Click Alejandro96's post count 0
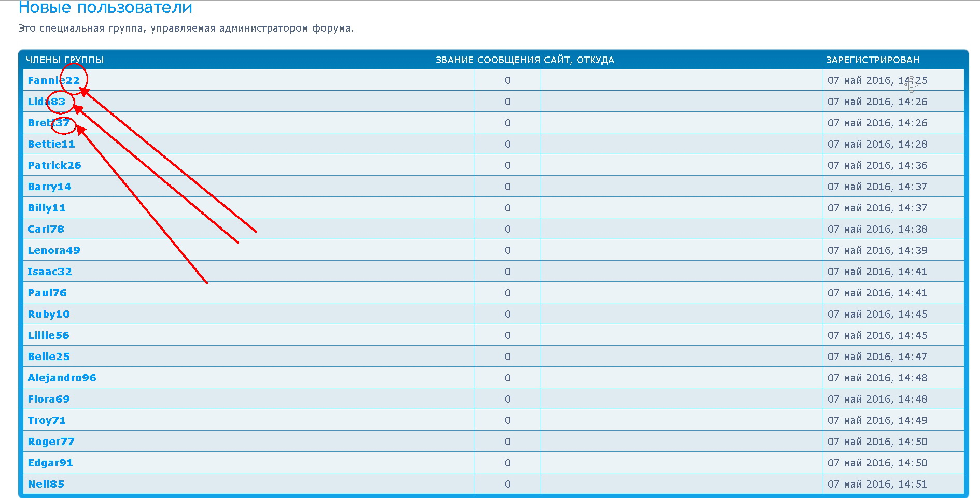This screenshot has width=980, height=498. coord(508,378)
